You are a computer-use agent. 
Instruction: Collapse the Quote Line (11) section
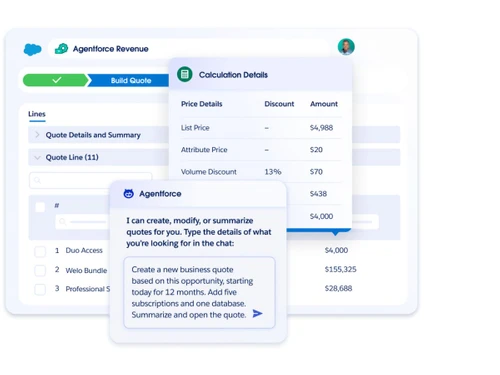37,157
